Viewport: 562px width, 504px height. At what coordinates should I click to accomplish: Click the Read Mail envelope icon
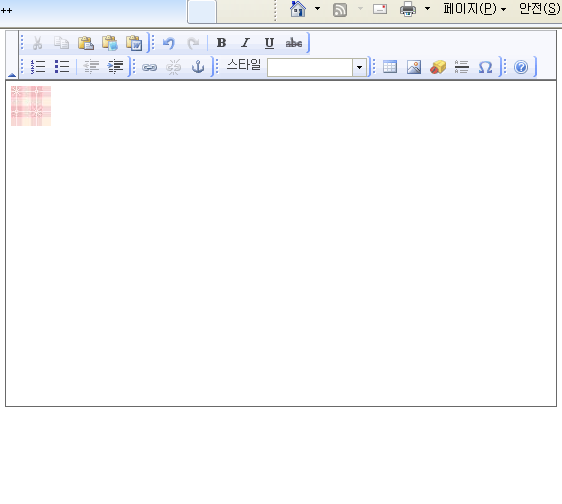380,9
